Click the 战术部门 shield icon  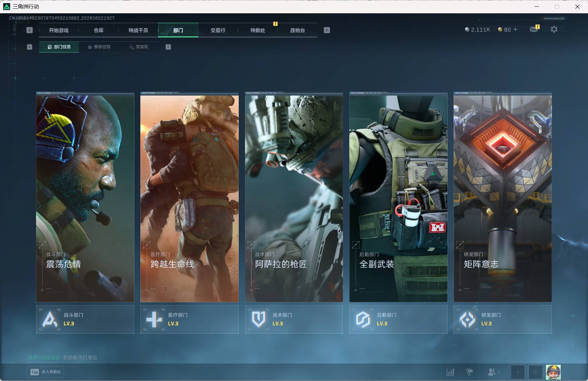coord(259,319)
